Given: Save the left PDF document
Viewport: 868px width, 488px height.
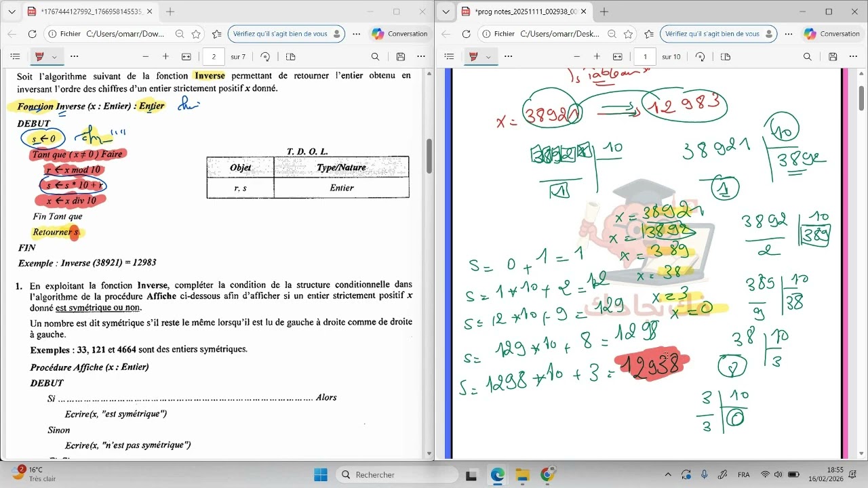Looking at the screenshot, I should click(x=401, y=57).
